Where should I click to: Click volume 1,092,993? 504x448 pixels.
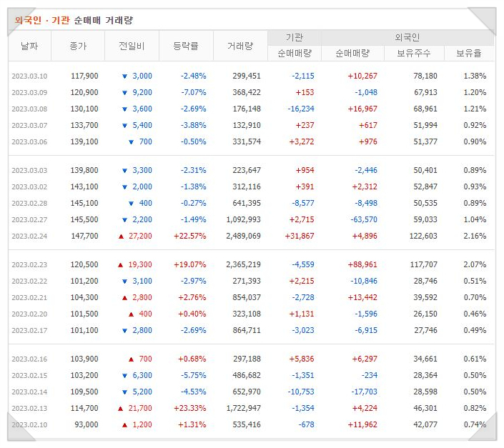pyautogui.click(x=243, y=219)
